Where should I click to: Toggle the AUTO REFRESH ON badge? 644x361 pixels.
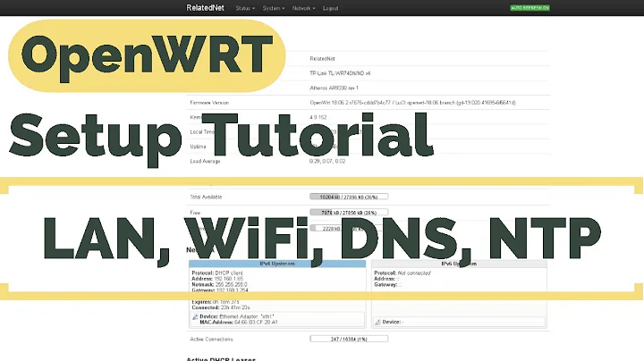[530, 8]
